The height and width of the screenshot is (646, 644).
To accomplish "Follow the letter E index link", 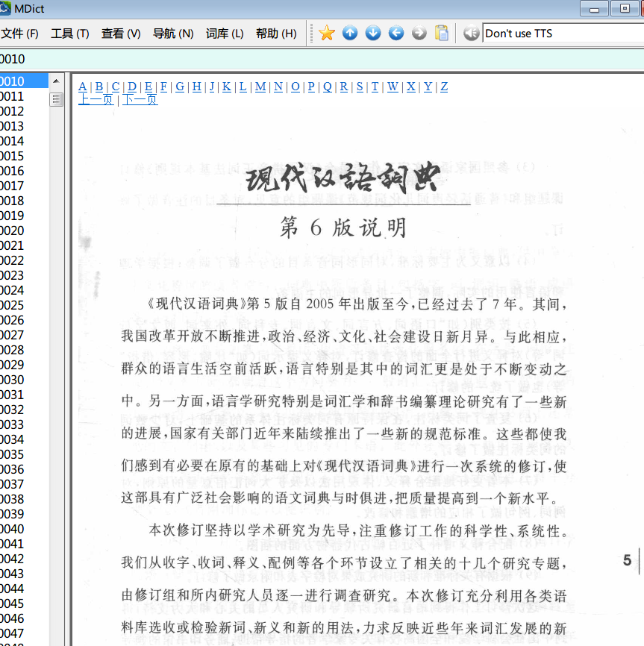I will coord(149,87).
